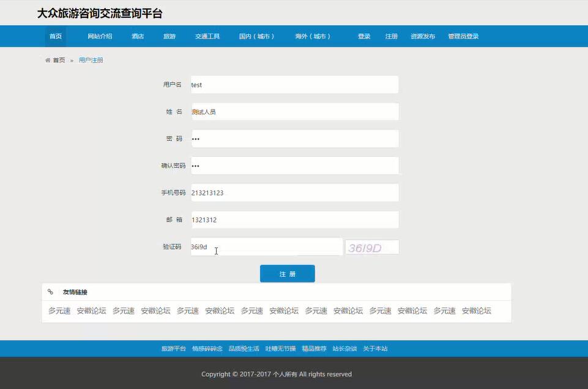Focus the 密码 password field
588x389 pixels.
[295, 138]
